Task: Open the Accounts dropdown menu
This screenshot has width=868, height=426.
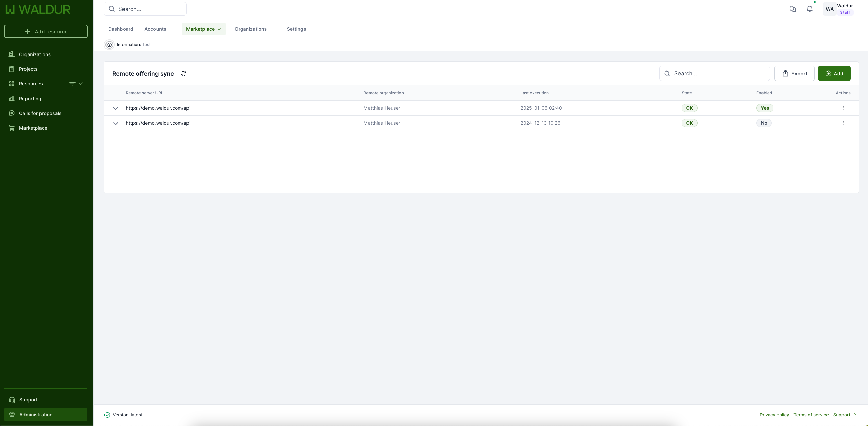Action: coord(158,29)
